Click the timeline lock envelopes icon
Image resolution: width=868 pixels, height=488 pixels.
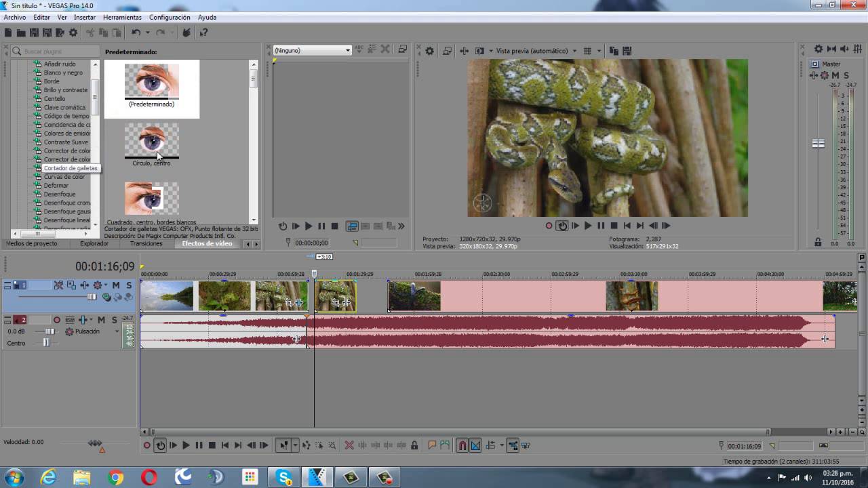(414, 445)
